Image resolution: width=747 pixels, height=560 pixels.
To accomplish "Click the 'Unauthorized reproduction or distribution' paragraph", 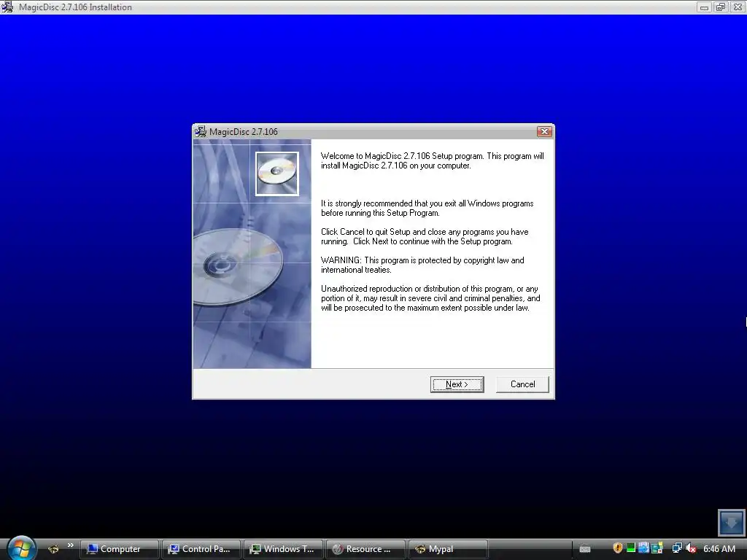I will pyautogui.click(x=430, y=298).
